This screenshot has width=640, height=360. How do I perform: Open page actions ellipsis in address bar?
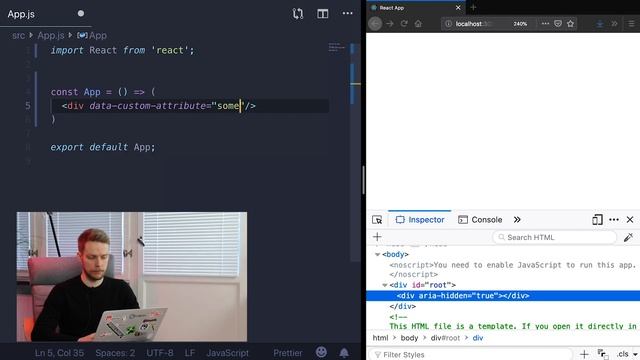[x=545, y=24]
